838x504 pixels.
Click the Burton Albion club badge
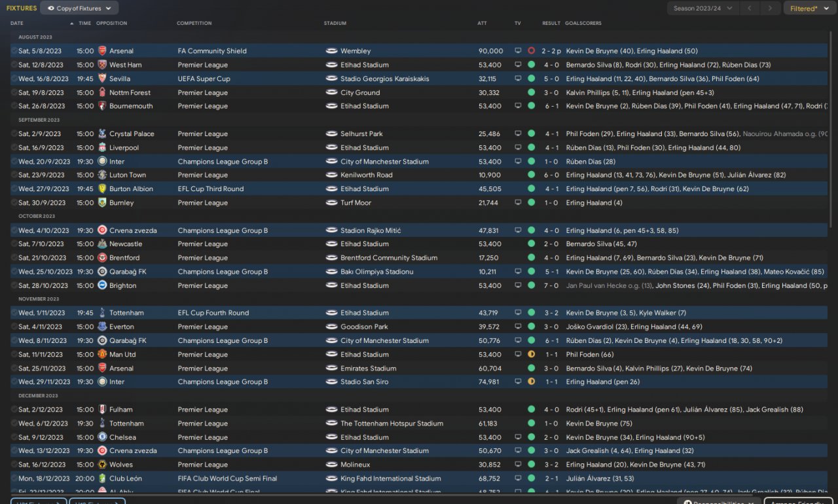coord(102,189)
